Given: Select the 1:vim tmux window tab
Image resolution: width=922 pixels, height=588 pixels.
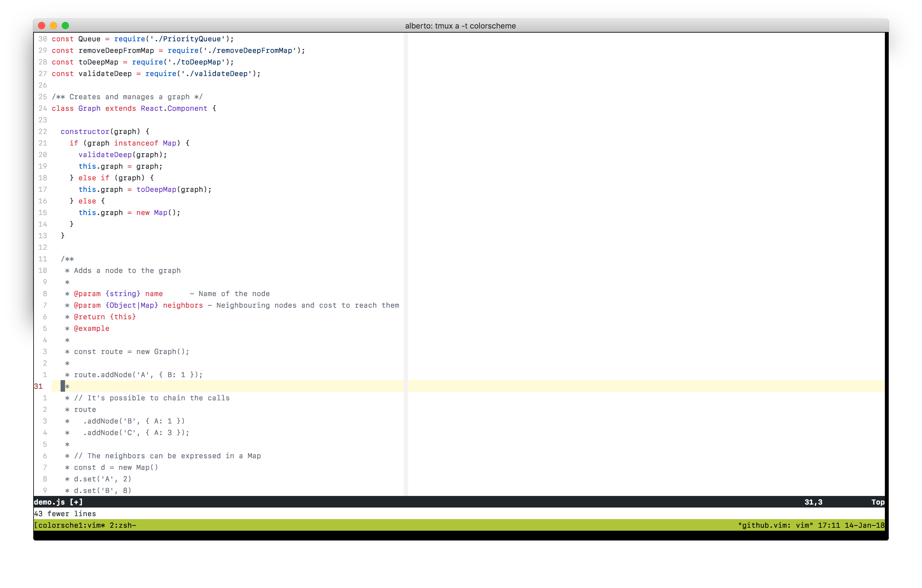Looking at the screenshot, I should (x=90, y=525).
